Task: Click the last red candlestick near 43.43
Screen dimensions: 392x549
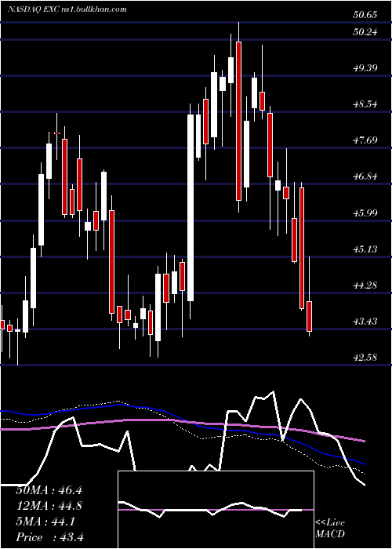Action: 310,316
